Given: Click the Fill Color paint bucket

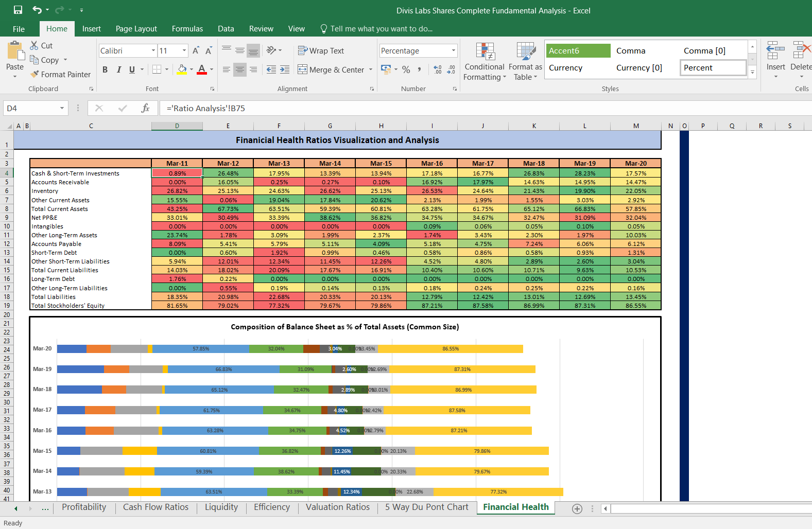Looking at the screenshot, I should pos(182,69).
